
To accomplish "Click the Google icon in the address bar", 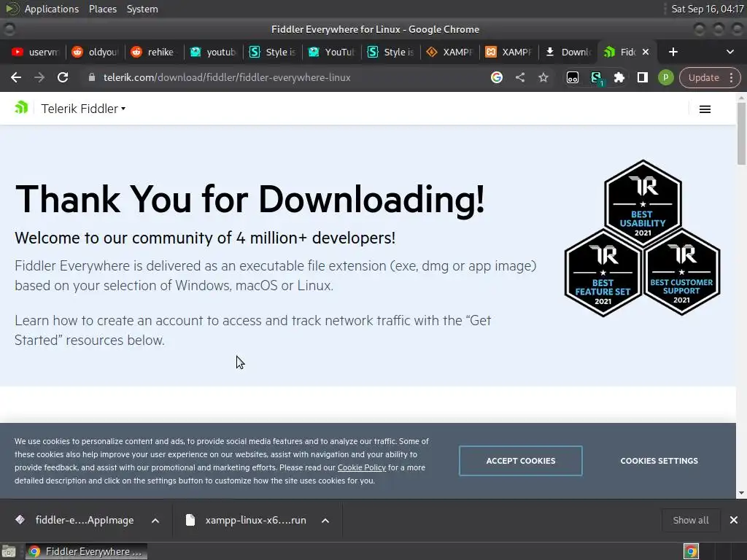I will (x=496, y=77).
